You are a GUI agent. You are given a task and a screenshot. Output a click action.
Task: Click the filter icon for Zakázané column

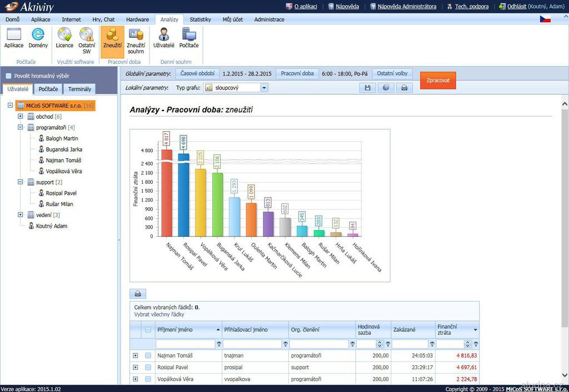pyautogui.click(x=432, y=344)
